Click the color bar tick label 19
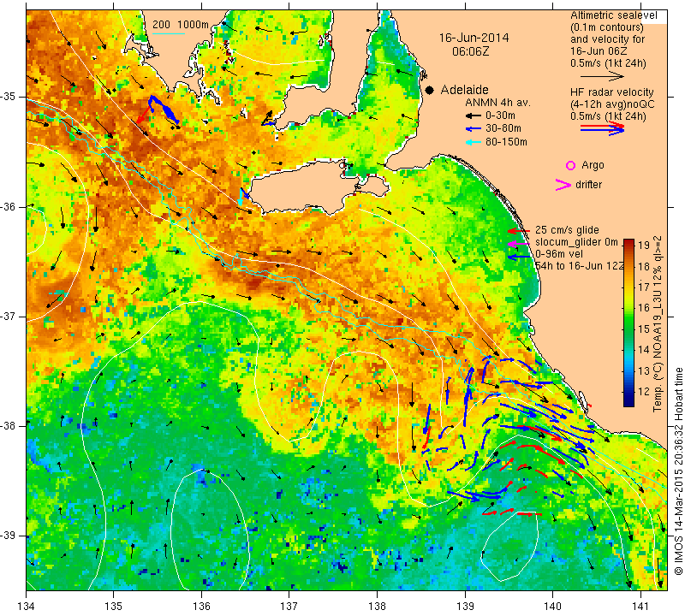The image size is (685, 616). pyautogui.click(x=644, y=246)
